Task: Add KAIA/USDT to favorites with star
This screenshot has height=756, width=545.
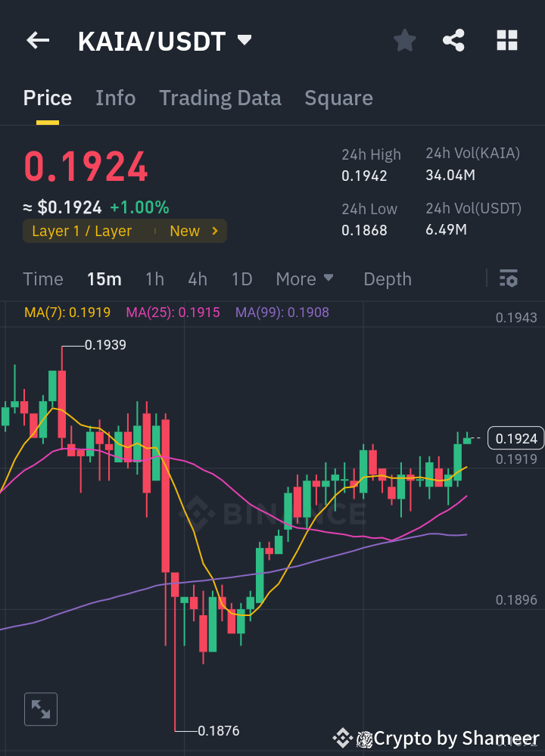Action: pos(404,40)
